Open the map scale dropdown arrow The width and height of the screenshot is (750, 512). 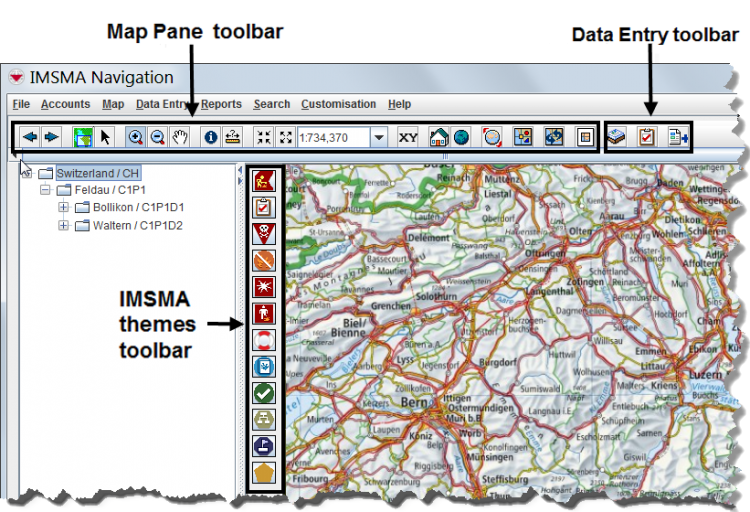coord(379,138)
